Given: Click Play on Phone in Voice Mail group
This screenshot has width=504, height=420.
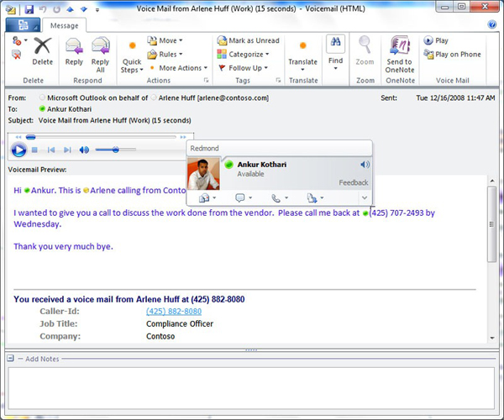Looking at the screenshot, I should pyautogui.click(x=452, y=55).
